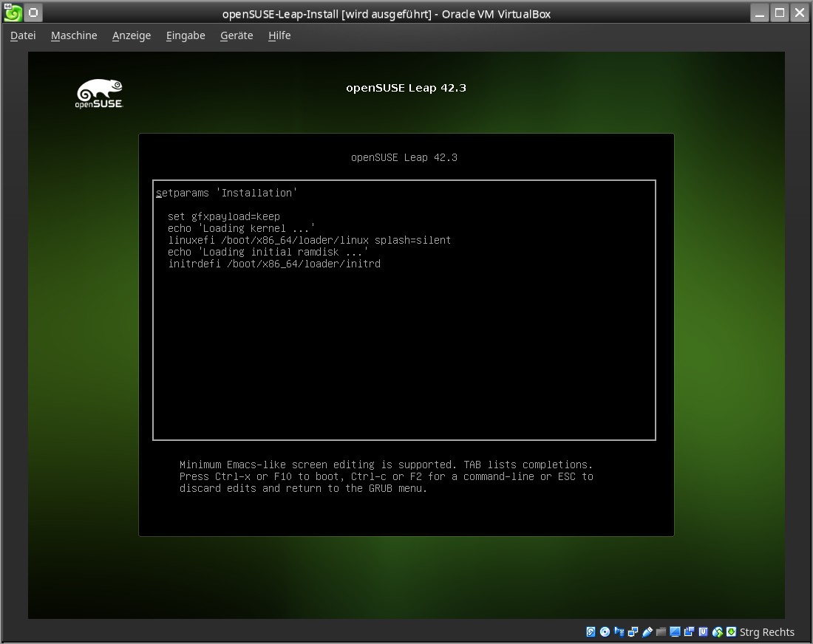813x644 pixels.
Task: Click the initrdefi /boot/x86_64/loader/initrd line
Action: point(273,264)
